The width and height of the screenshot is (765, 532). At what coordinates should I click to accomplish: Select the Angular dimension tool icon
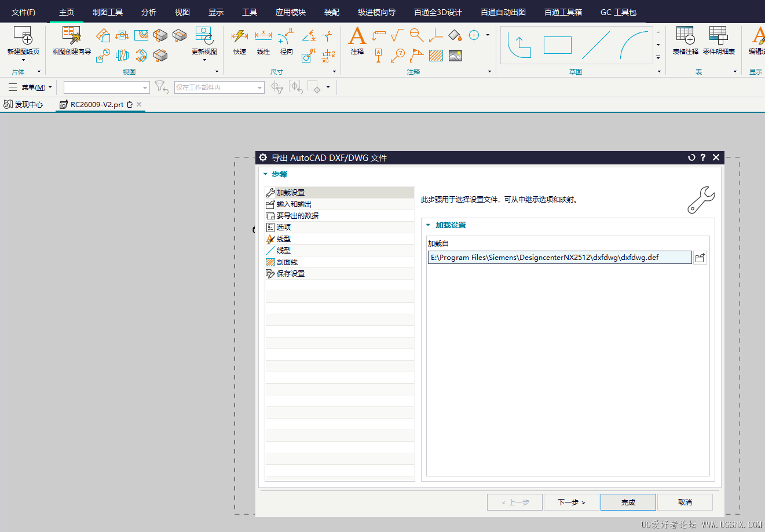(309, 36)
